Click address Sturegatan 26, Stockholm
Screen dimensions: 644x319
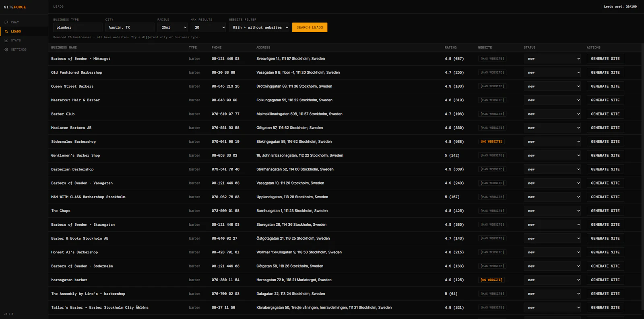(x=291, y=224)
